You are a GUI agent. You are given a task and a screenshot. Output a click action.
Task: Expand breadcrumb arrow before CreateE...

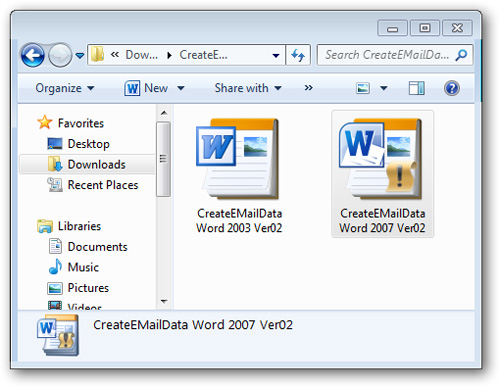pos(169,55)
